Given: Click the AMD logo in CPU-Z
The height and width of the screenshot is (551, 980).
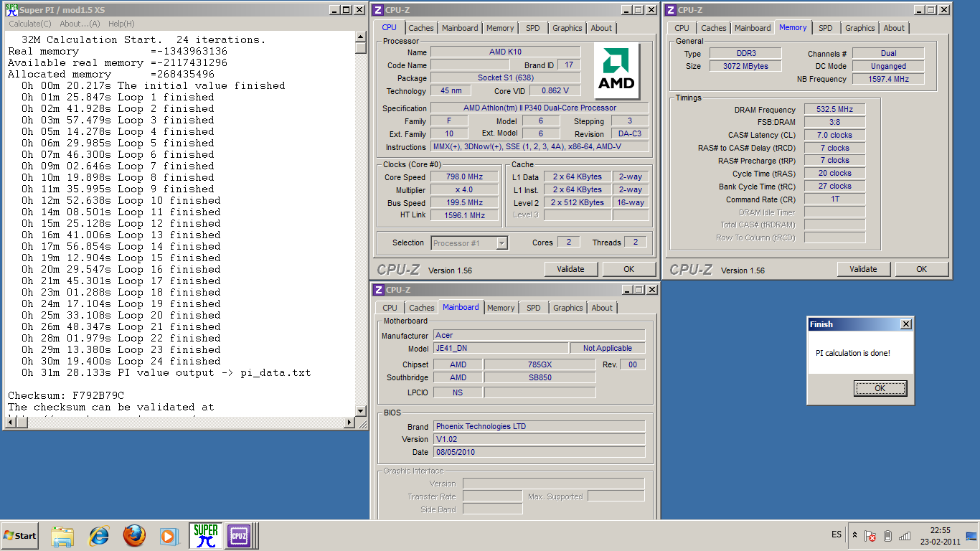Looking at the screenshot, I should [617, 71].
